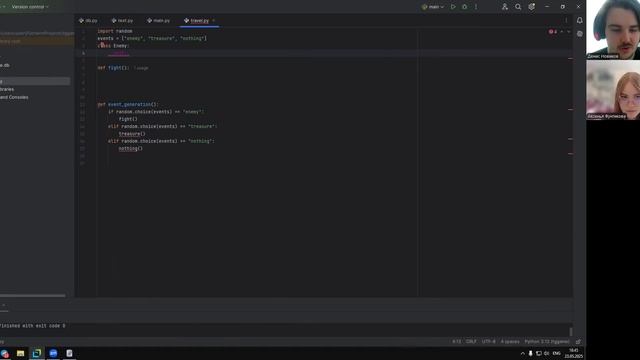Click the fight function definition name
Screen dimensions: 640x360
(x=115, y=68)
